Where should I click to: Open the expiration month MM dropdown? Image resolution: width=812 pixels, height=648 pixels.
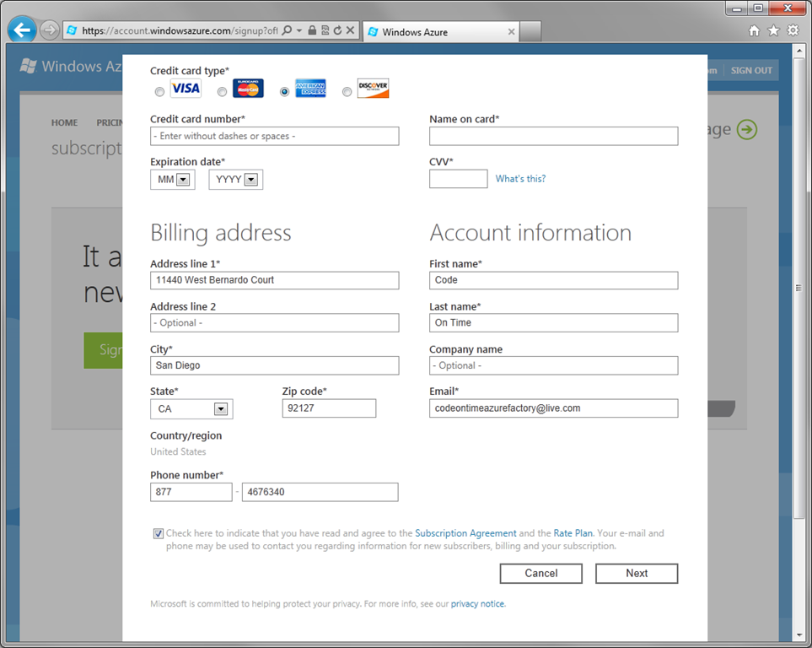pos(173,180)
